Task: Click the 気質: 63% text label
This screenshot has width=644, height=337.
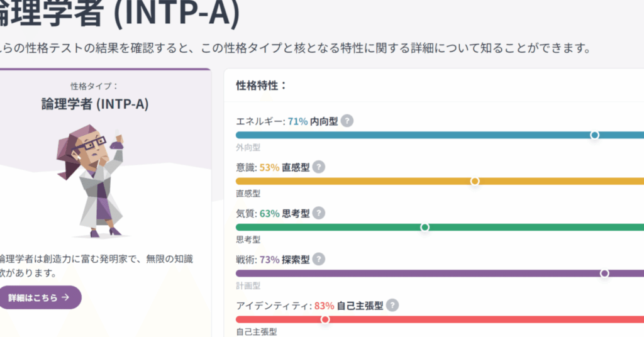Action: [258, 214]
